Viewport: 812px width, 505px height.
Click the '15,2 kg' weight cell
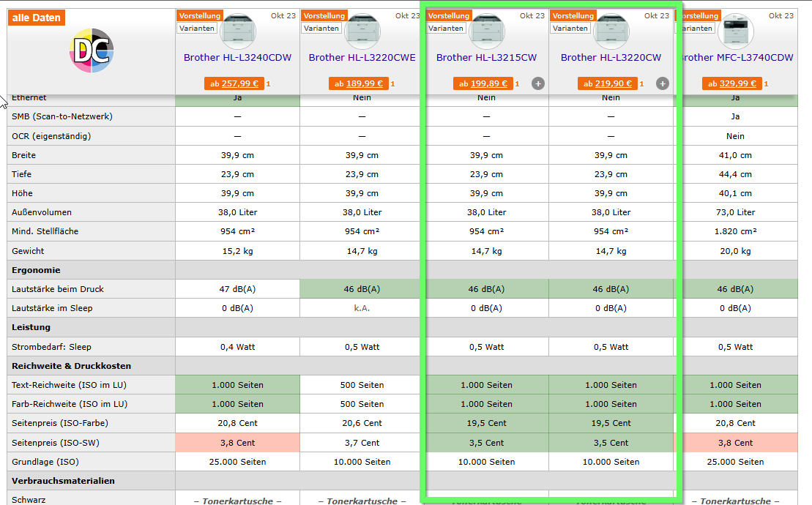[238, 251]
